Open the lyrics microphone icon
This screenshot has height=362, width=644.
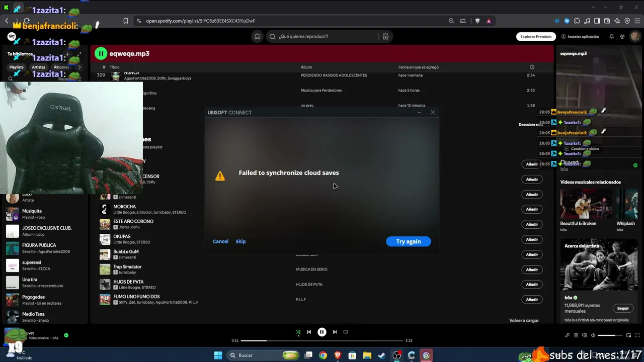[x=567, y=335]
